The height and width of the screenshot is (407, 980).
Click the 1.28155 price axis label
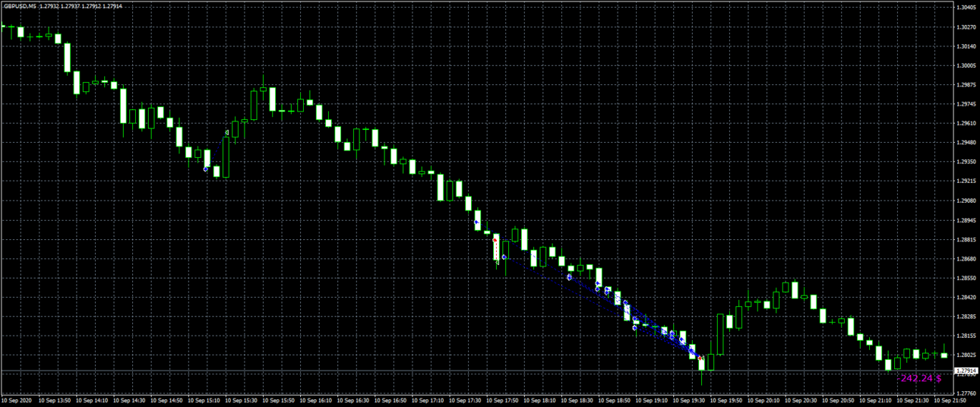[965, 336]
